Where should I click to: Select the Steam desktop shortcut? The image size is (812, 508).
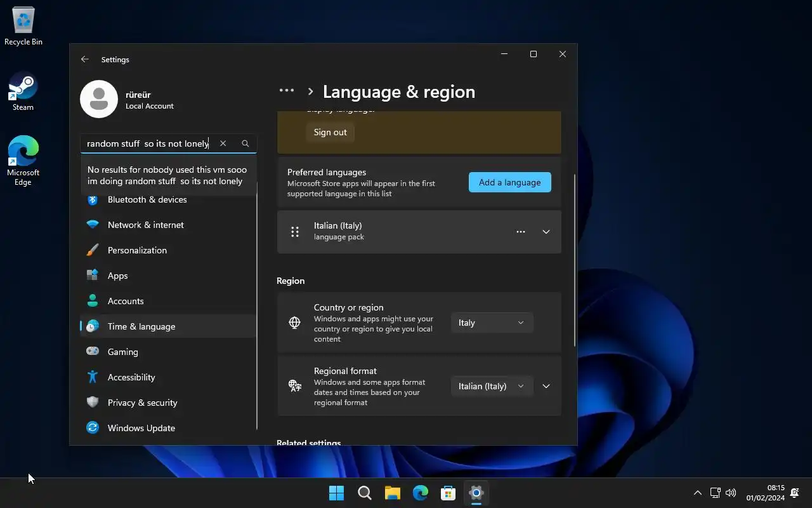pyautogui.click(x=23, y=93)
